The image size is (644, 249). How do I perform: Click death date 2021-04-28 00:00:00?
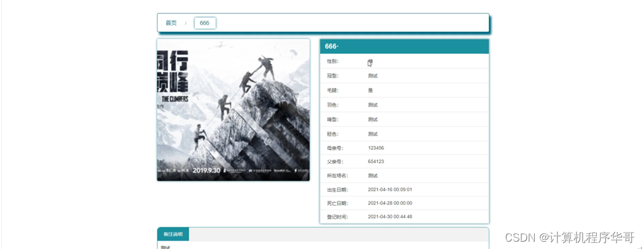pos(390,203)
